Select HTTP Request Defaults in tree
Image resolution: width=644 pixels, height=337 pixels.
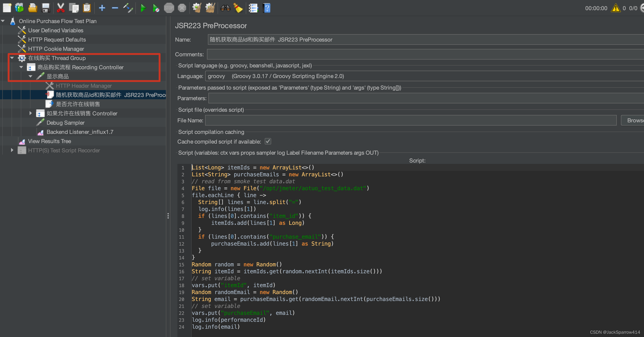click(x=57, y=39)
